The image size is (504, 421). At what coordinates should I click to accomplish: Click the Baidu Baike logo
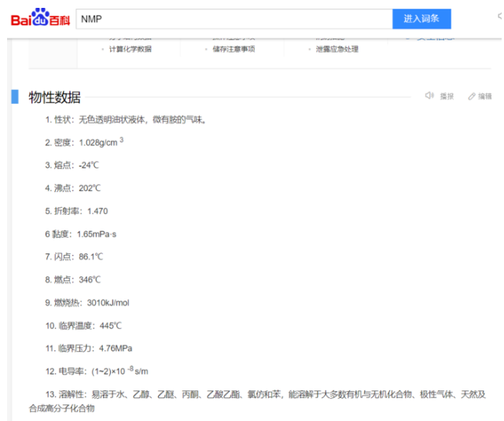[40, 17]
